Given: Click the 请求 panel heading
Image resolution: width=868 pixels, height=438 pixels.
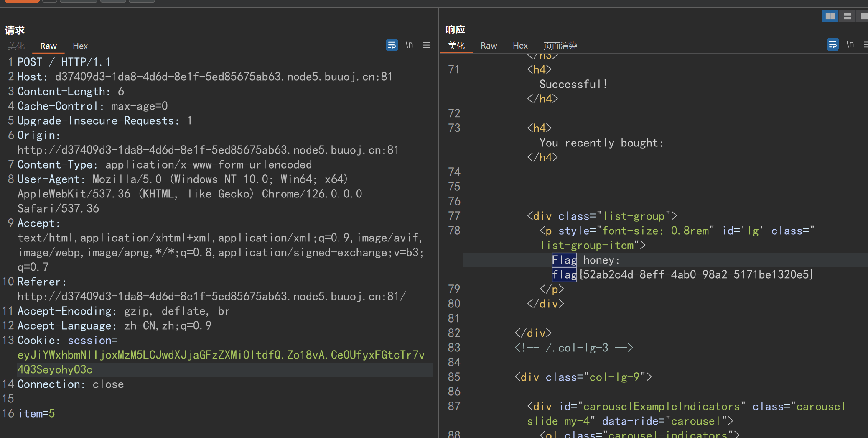Looking at the screenshot, I should pyautogui.click(x=15, y=30).
